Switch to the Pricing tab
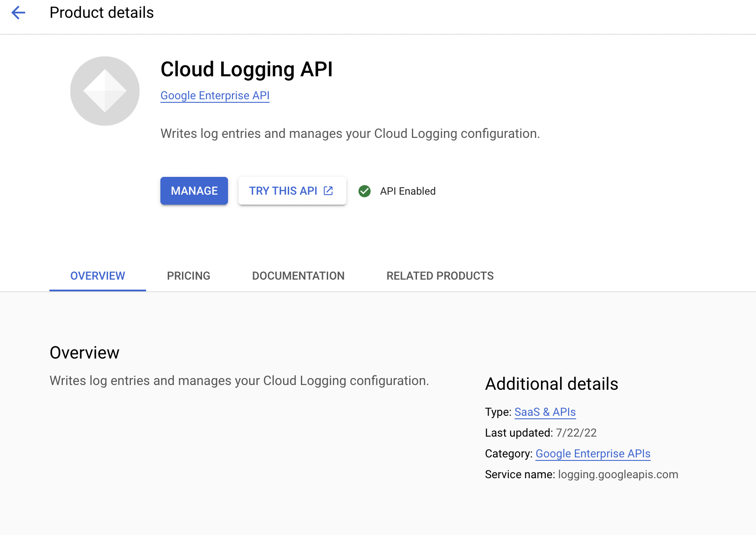This screenshot has width=756, height=535. click(189, 276)
